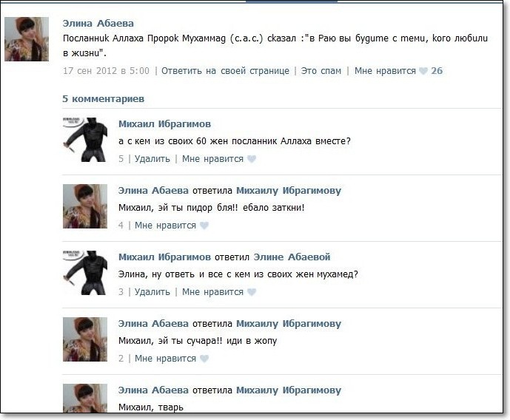Delete the third comment with 'Удалить'

point(152,291)
